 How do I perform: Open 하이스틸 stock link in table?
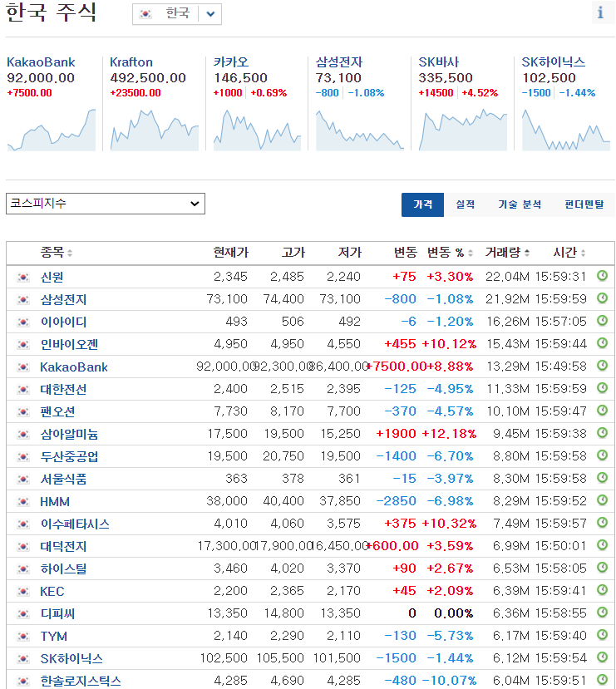click(63, 568)
